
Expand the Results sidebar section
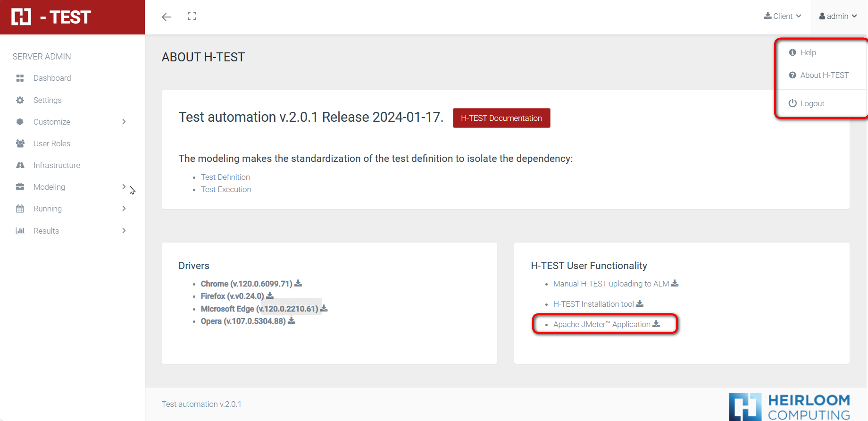tap(124, 231)
